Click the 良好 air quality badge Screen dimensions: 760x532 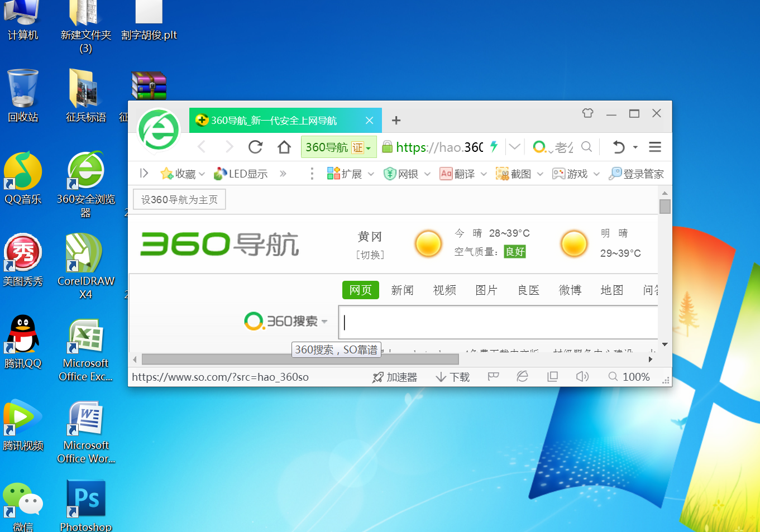(x=515, y=251)
